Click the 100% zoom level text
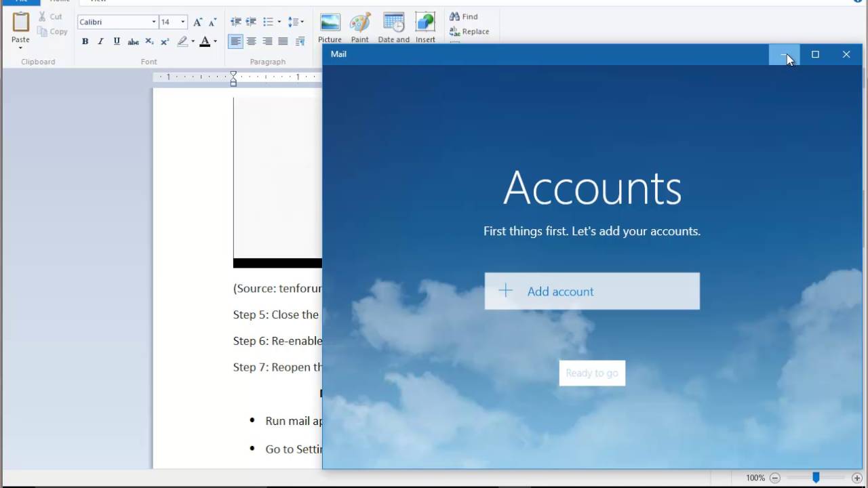The image size is (868, 488). 755,478
